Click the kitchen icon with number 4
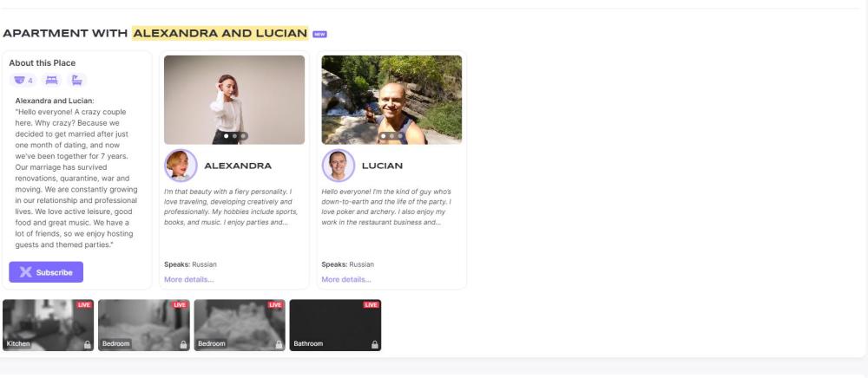Screen dimensions: 868x378 (x=23, y=80)
